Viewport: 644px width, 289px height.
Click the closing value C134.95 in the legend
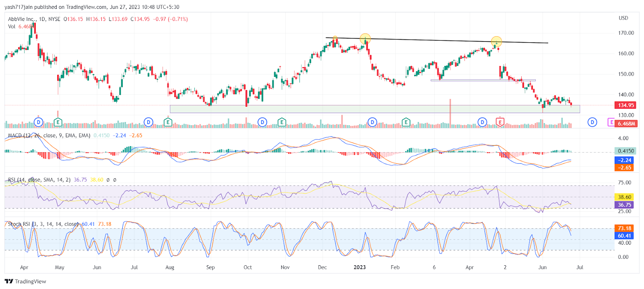[140, 19]
